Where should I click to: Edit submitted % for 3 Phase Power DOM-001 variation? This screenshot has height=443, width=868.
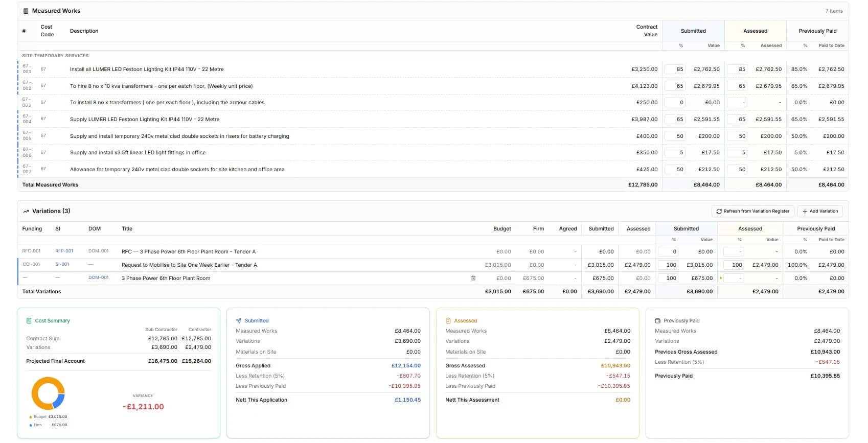(x=668, y=278)
